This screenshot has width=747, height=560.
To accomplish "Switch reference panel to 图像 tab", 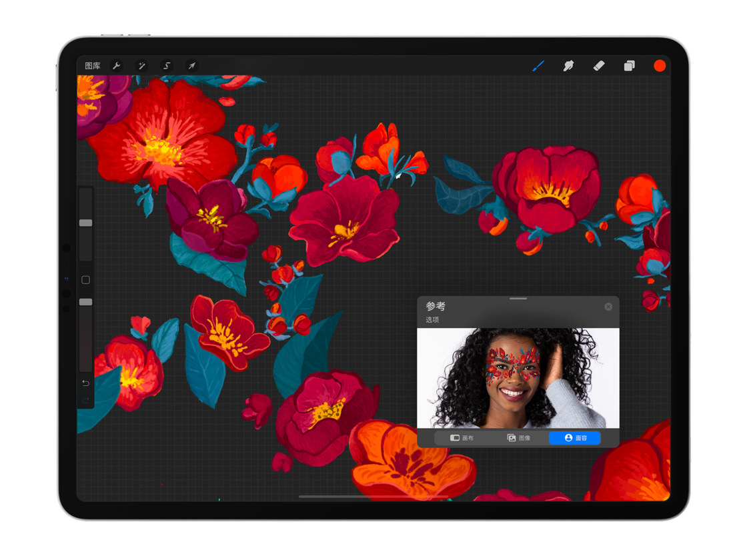I will [x=519, y=438].
